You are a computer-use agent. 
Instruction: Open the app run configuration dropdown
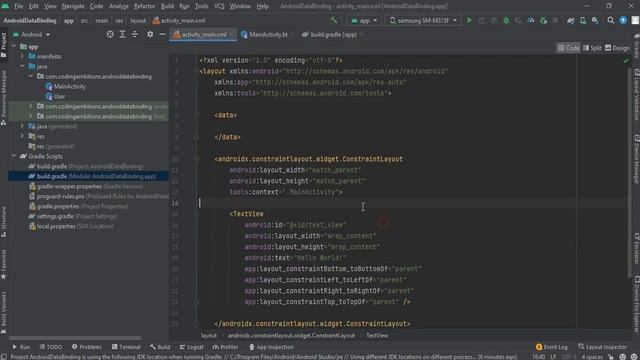click(x=364, y=20)
